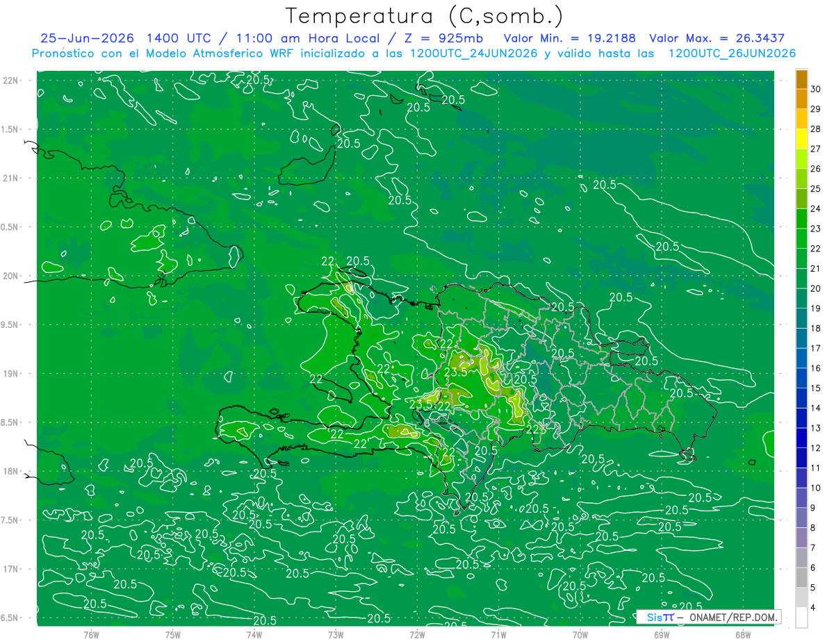
Task: Click the "69W" longitude label
Action: [661, 635]
